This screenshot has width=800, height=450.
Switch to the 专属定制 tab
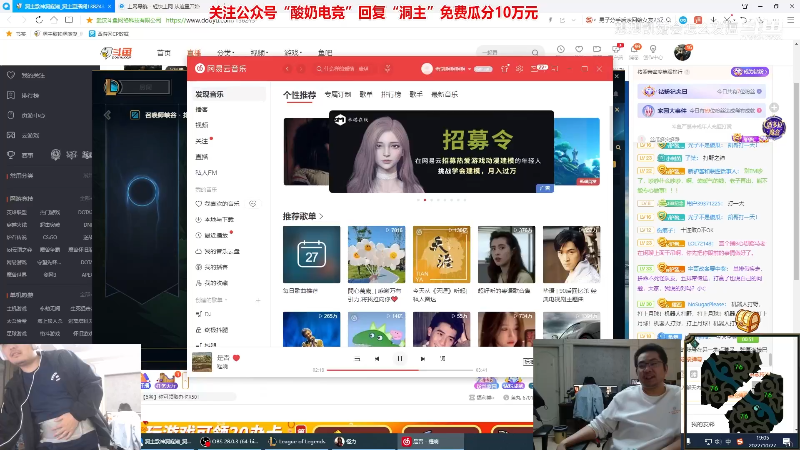[x=338, y=94]
